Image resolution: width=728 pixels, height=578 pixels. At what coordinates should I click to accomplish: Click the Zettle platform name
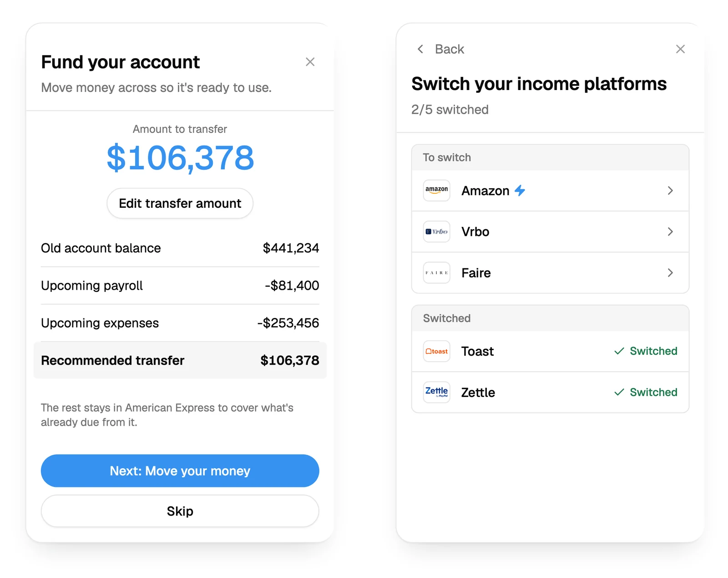(478, 392)
